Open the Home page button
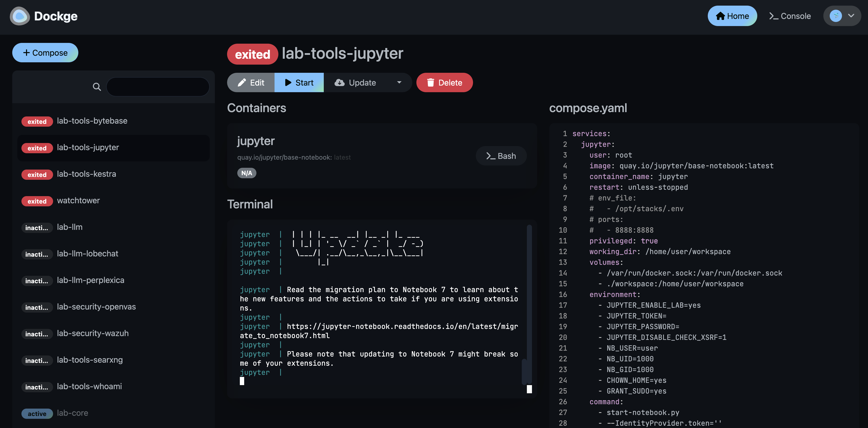Viewport: 868px width, 428px height. (x=732, y=16)
